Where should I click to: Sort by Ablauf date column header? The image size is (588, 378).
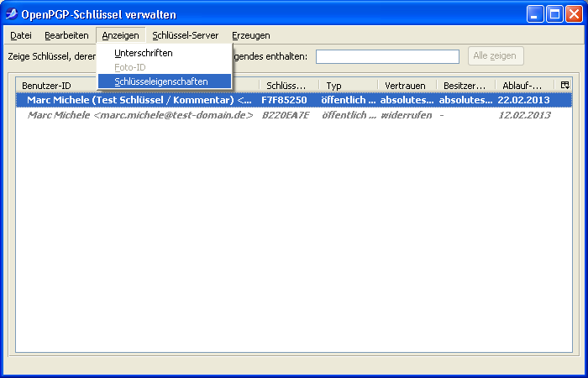tap(522, 86)
